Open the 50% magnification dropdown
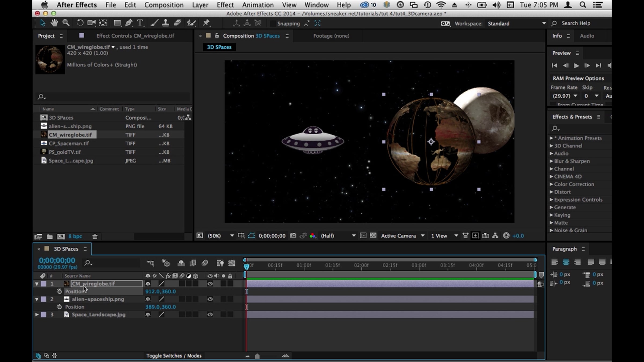The width and height of the screenshot is (644, 362). [221, 236]
